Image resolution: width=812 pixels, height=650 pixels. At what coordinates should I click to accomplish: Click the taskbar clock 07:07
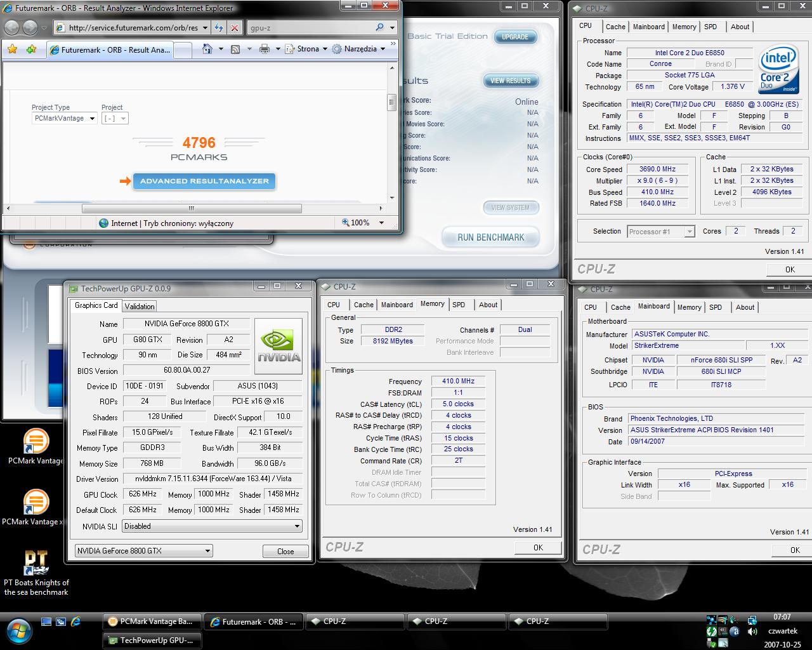[x=782, y=617]
